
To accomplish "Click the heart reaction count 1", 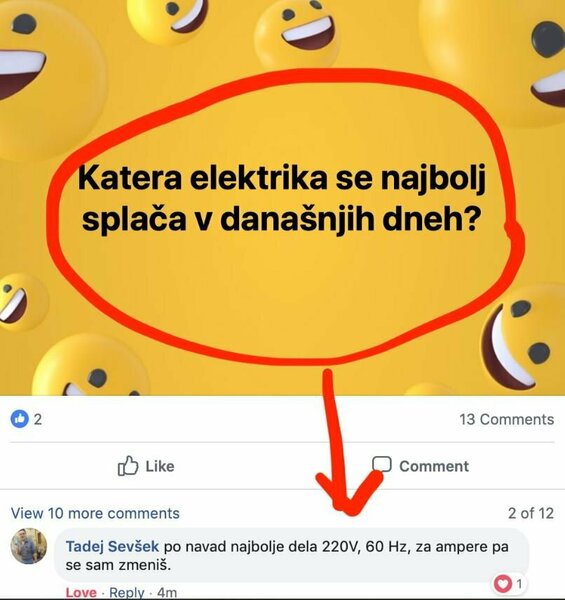I will [519, 584].
